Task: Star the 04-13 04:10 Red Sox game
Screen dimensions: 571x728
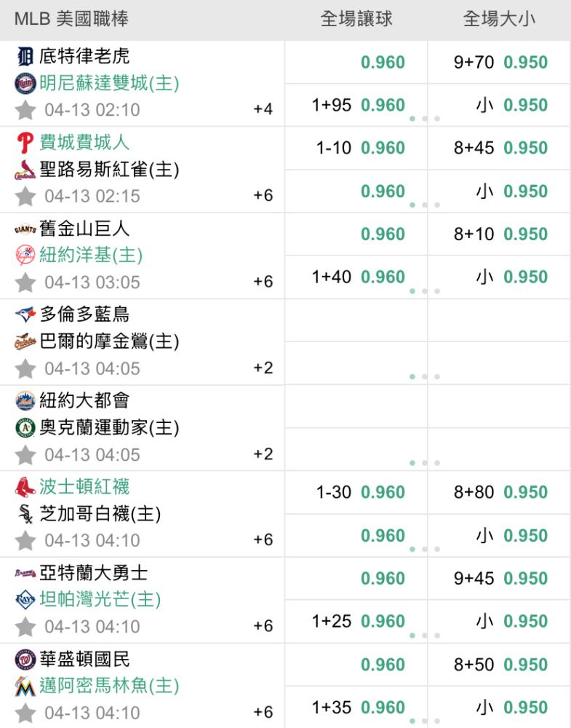Action: click(25, 541)
